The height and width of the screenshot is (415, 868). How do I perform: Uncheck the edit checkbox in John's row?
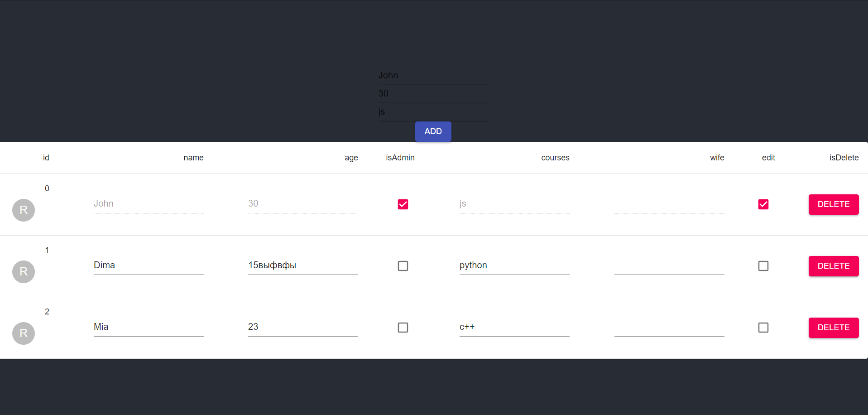coord(763,204)
